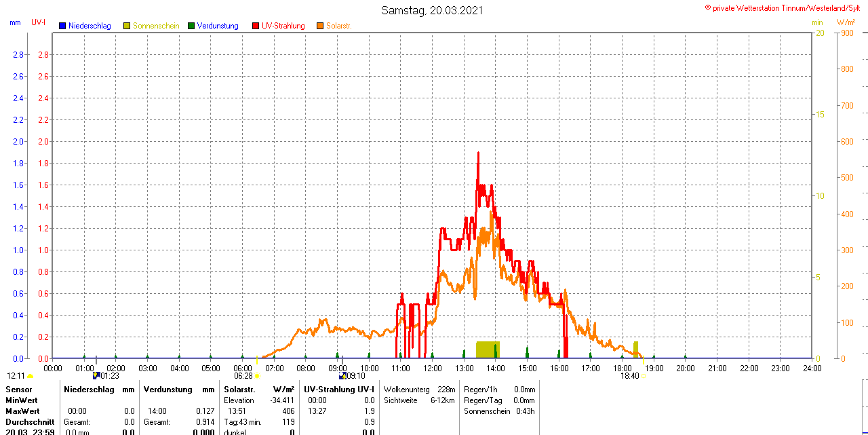Click the red UV-Strahlung legend square
The width and height of the screenshot is (868, 435).
256,26
